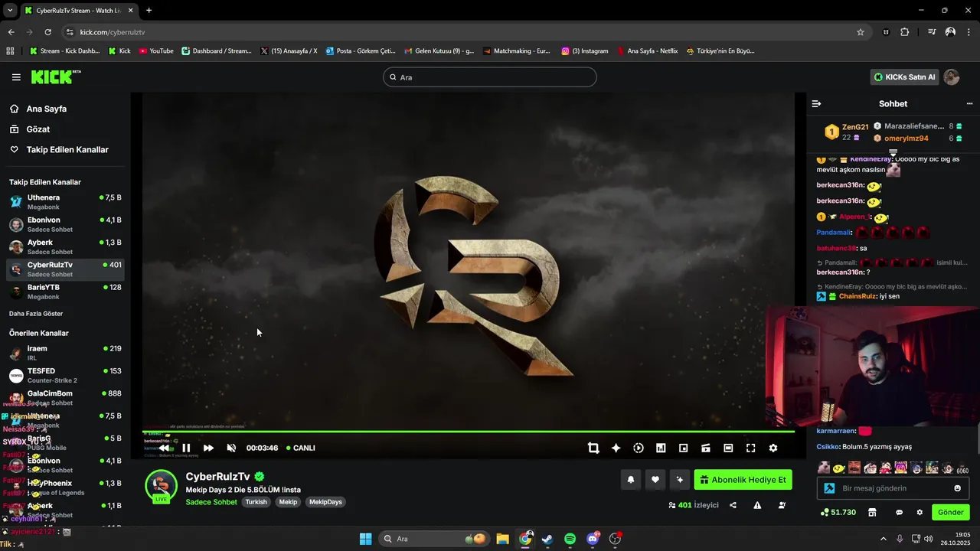Open the MekipDays tag
980x551 pixels.
[325, 502]
